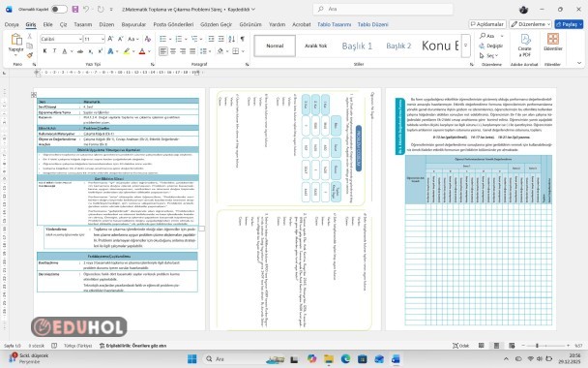This screenshot has height=368, width=588.
Task: Switch to the Başvurular ribbon tab
Action: click(133, 24)
